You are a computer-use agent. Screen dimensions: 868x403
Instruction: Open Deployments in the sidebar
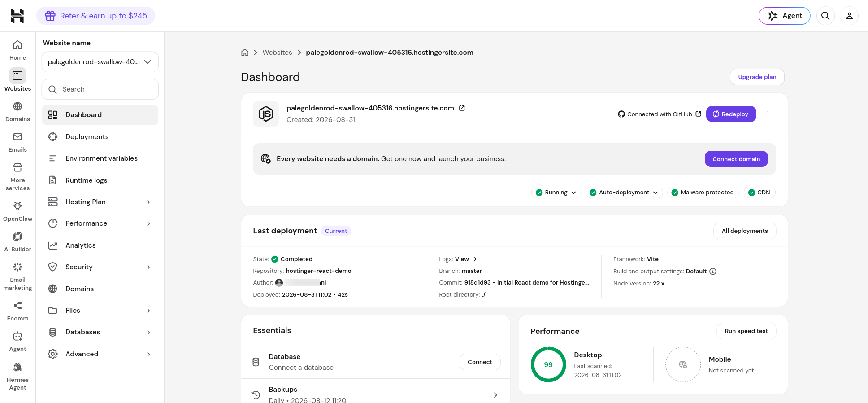(x=100, y=137)
